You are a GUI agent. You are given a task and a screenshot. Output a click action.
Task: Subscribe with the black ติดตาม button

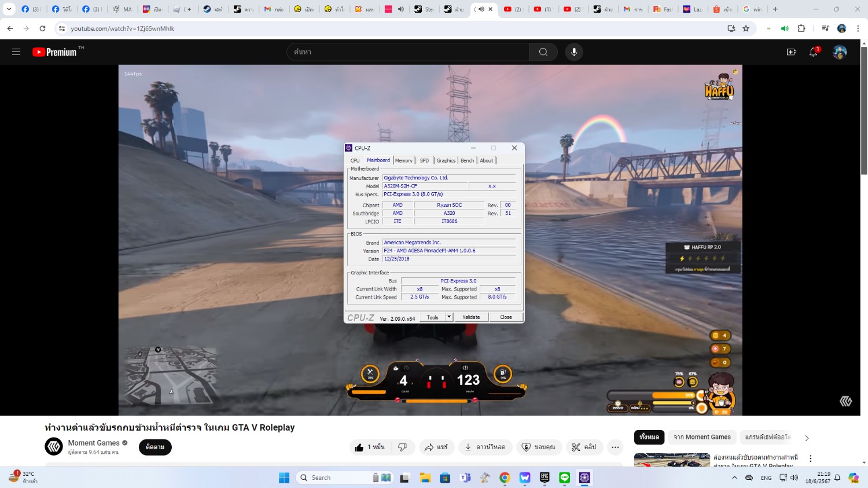coord(155,447)
